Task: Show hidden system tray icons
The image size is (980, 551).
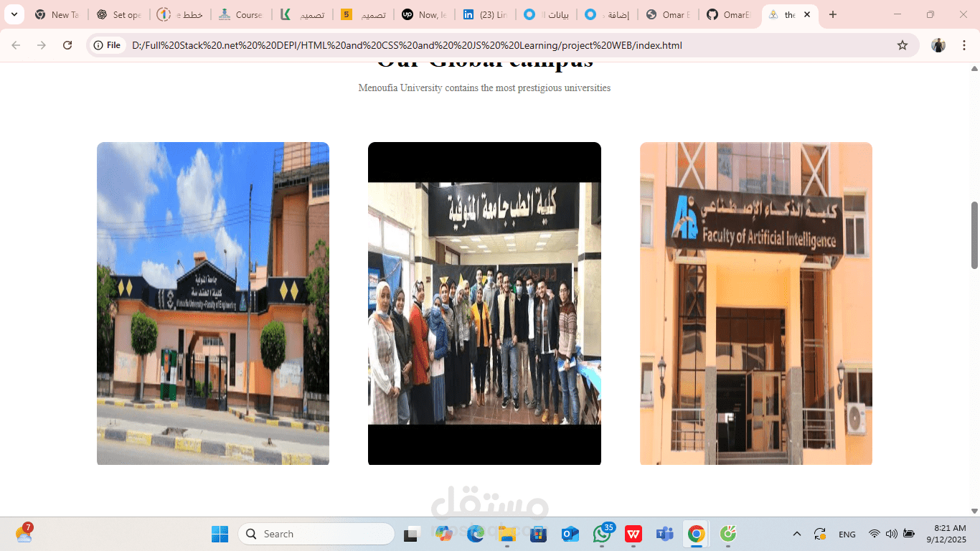Action: click(x=797, y=534)
